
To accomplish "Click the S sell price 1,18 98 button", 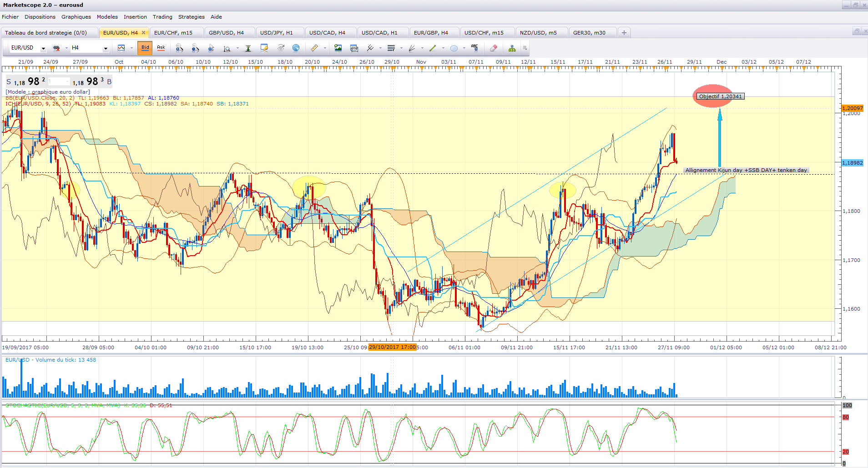I will click(x=25, y=82).
